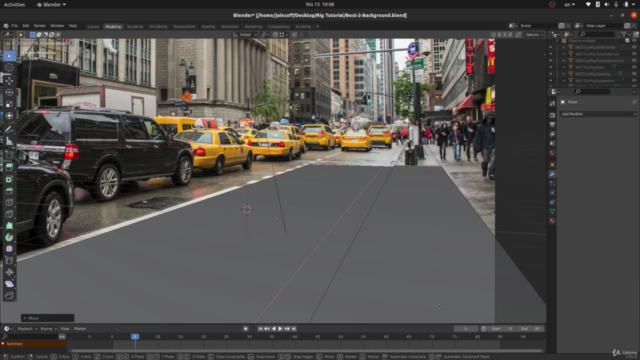
Task: Open the Object Data properties tab
Action: click(552, 211)
